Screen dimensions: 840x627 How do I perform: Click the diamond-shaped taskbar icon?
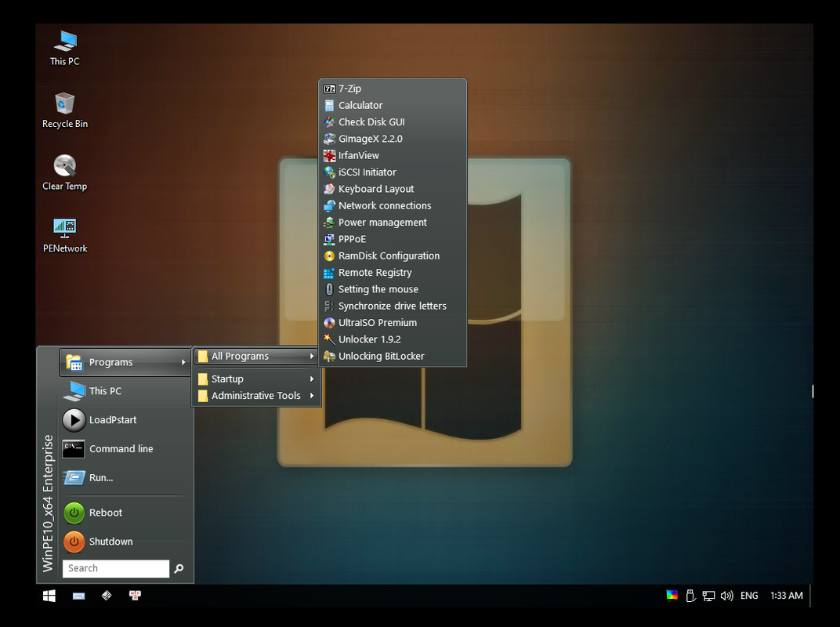[107, 596]
